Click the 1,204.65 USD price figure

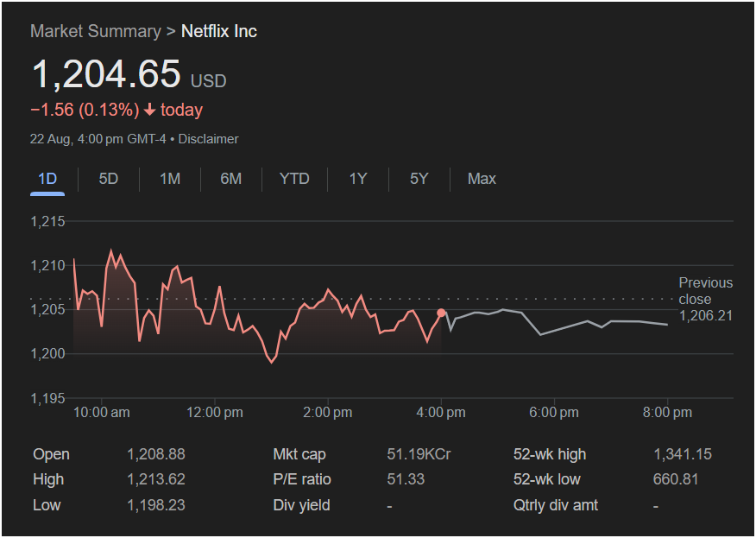pyautogui.click(x=106, y=74)
